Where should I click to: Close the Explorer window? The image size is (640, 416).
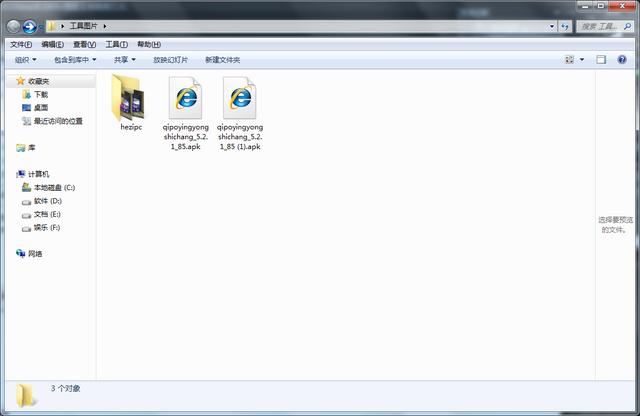[x=622, y=6]
